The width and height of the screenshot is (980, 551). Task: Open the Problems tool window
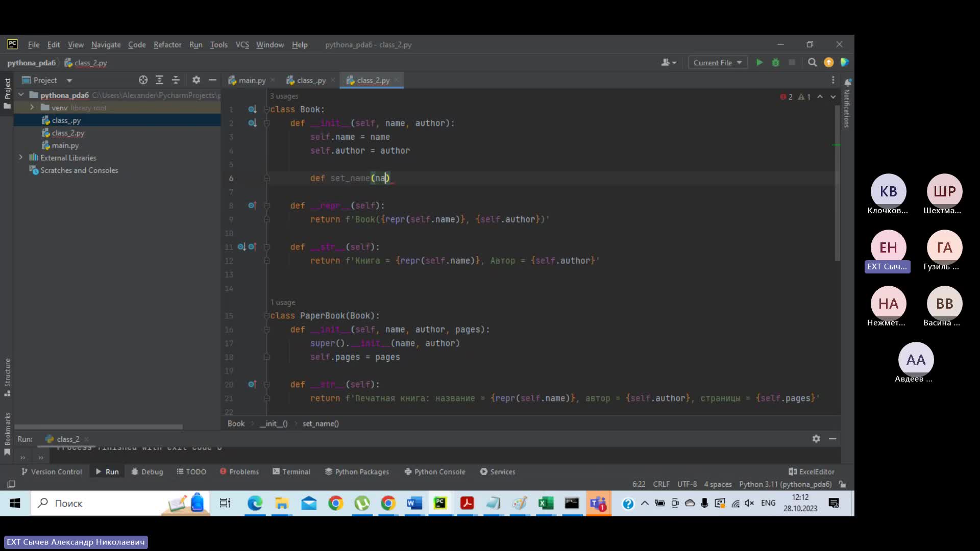pyautogui.click(x=239, y=472)
